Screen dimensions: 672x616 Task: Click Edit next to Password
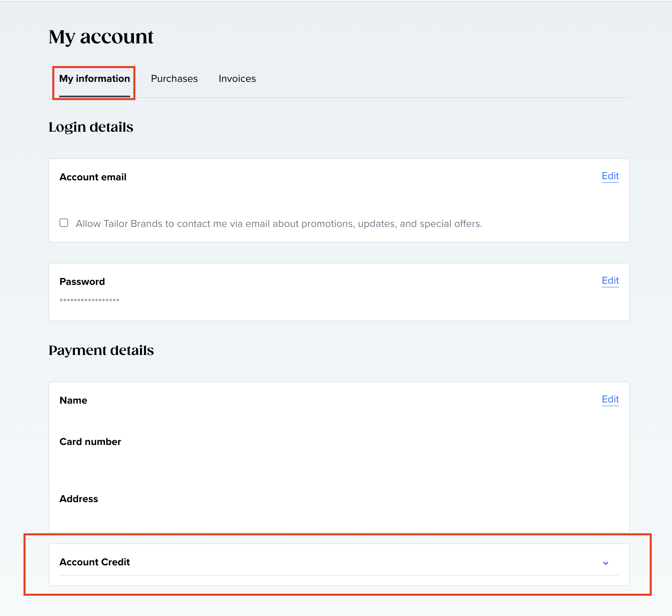[610, 280]
